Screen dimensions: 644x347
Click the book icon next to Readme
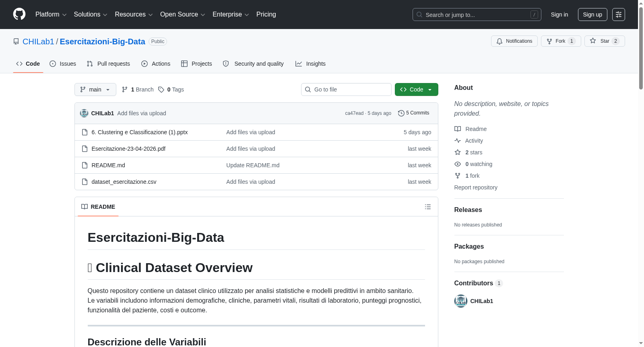click(458, 129)
